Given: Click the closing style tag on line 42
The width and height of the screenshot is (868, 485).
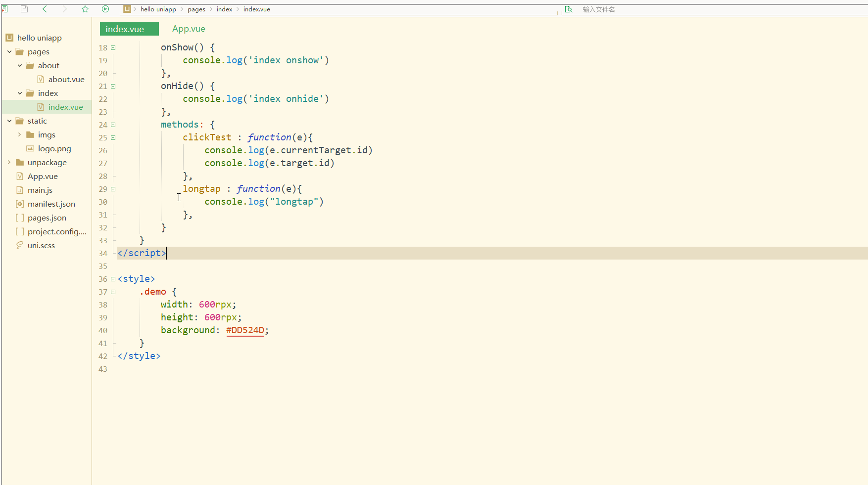Looking at the screenshot, I should (139, 356).
